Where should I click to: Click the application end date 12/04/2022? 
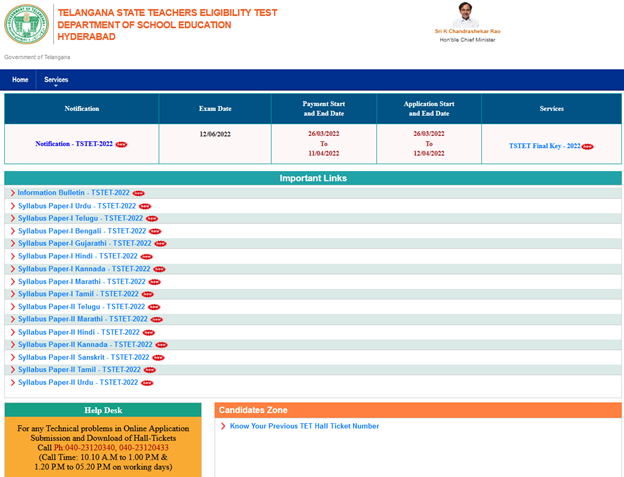coord(429,153)
